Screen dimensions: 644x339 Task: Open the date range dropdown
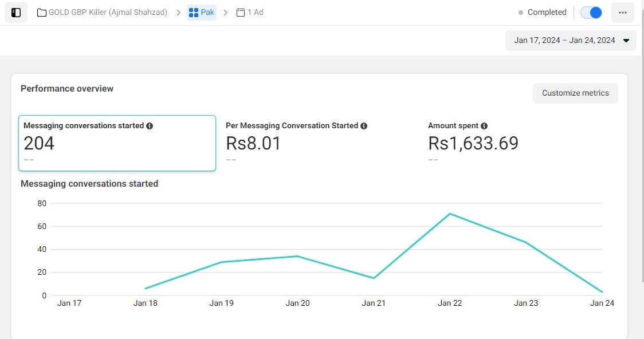click(x=570, y=41)
